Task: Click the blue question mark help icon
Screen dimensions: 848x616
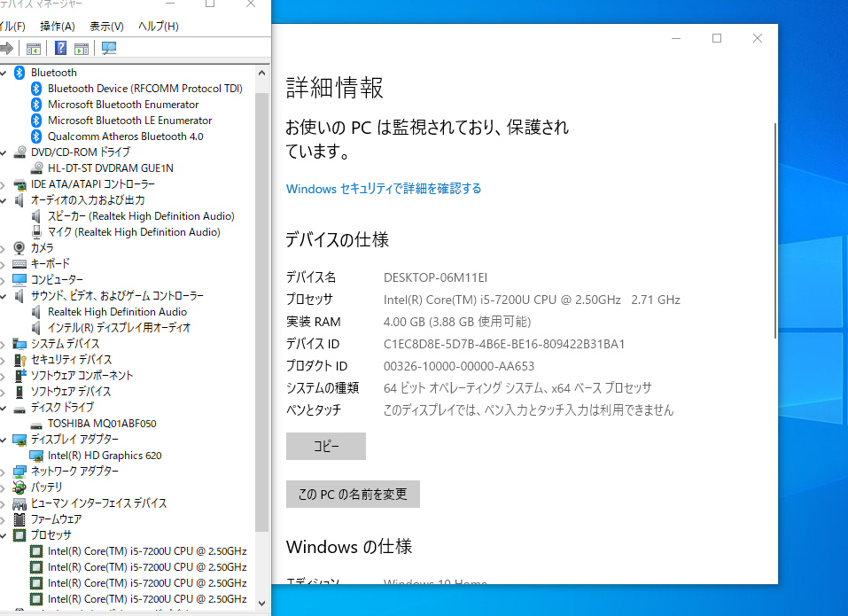Action: click(x=60, y=48)
